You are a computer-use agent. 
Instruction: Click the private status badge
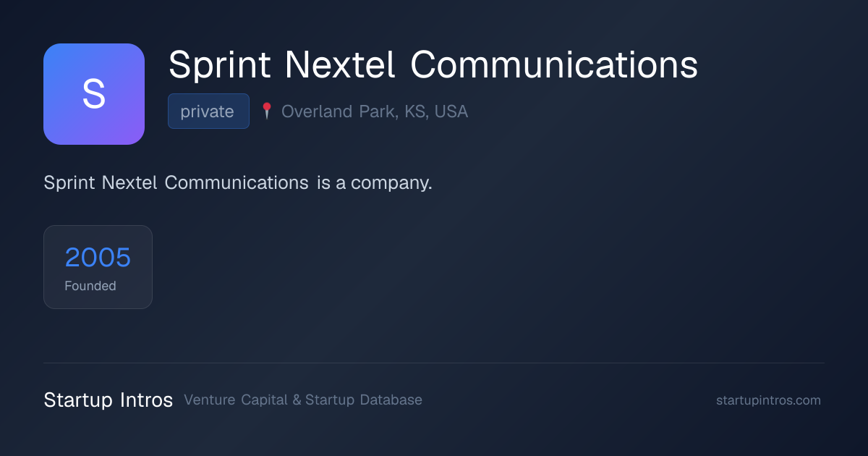[x=208, y=111]
